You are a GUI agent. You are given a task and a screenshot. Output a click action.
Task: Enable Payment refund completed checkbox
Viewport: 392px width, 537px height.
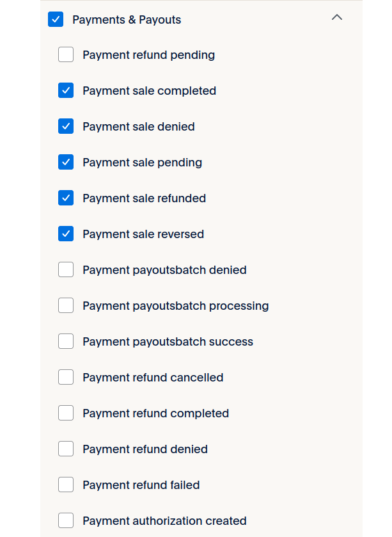coord(66,413)
